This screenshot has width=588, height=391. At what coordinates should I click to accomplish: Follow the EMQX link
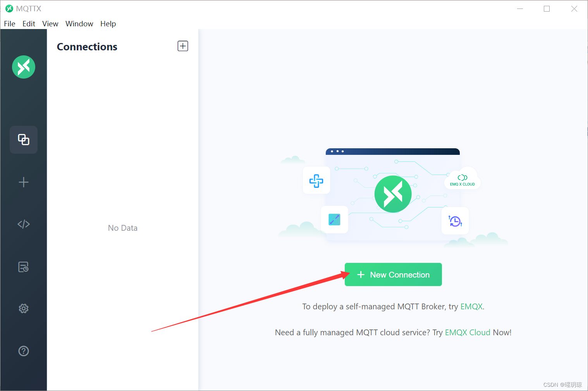tap(471, 307)
